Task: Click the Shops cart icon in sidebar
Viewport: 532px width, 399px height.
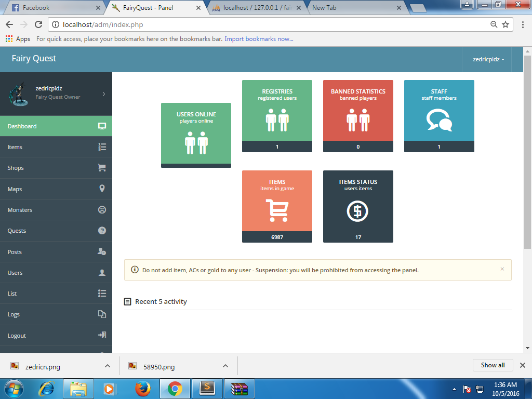Action: pyautogui.click(x=102, y=168)
